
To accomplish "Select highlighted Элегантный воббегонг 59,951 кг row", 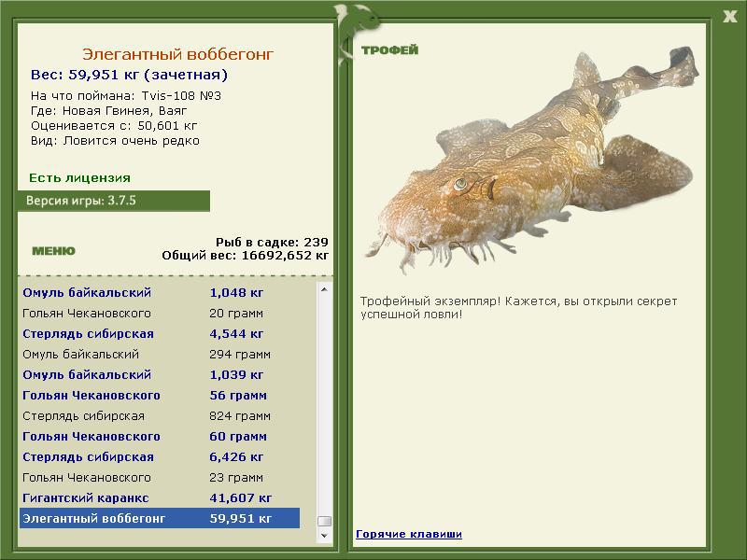I will [160, 518].
